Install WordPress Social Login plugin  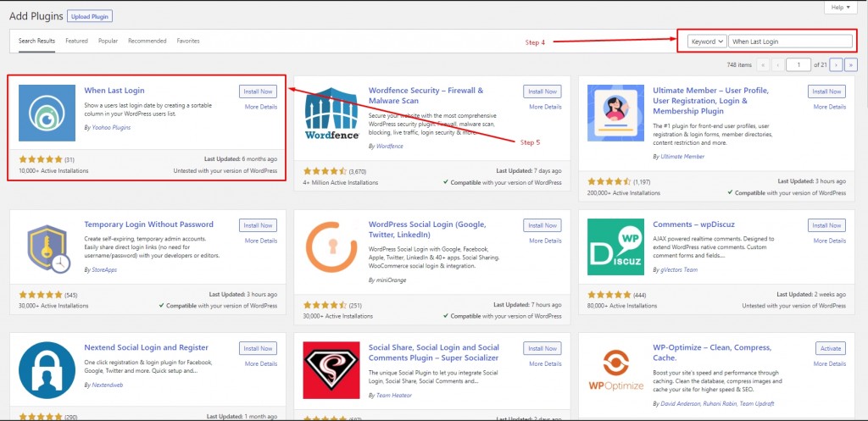[x=542, y=225]
